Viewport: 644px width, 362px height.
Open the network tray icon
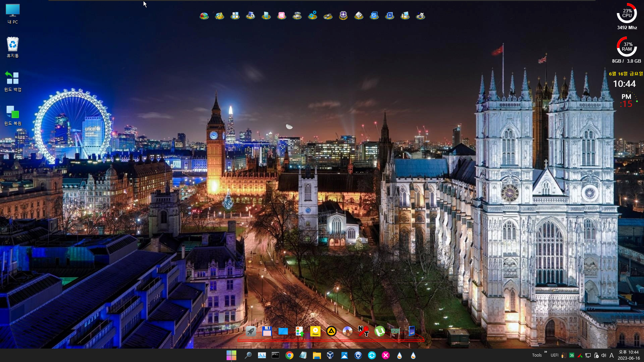[588, 355]
